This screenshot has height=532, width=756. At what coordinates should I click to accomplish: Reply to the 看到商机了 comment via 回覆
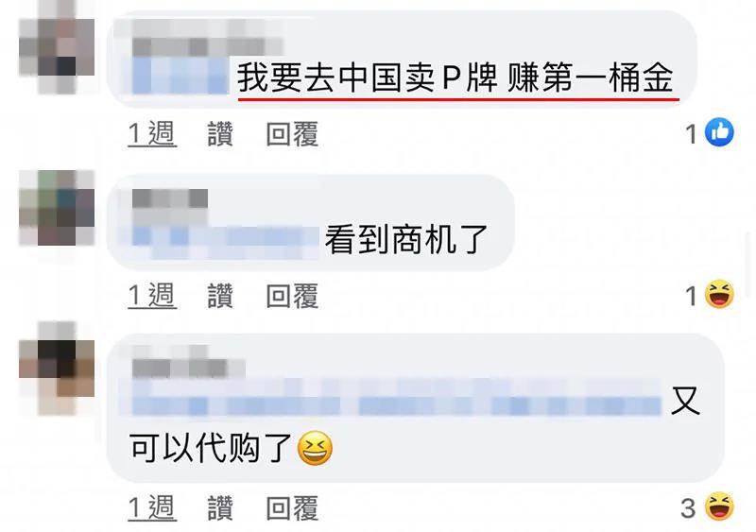pyautogui.click(x=292, y=296)
